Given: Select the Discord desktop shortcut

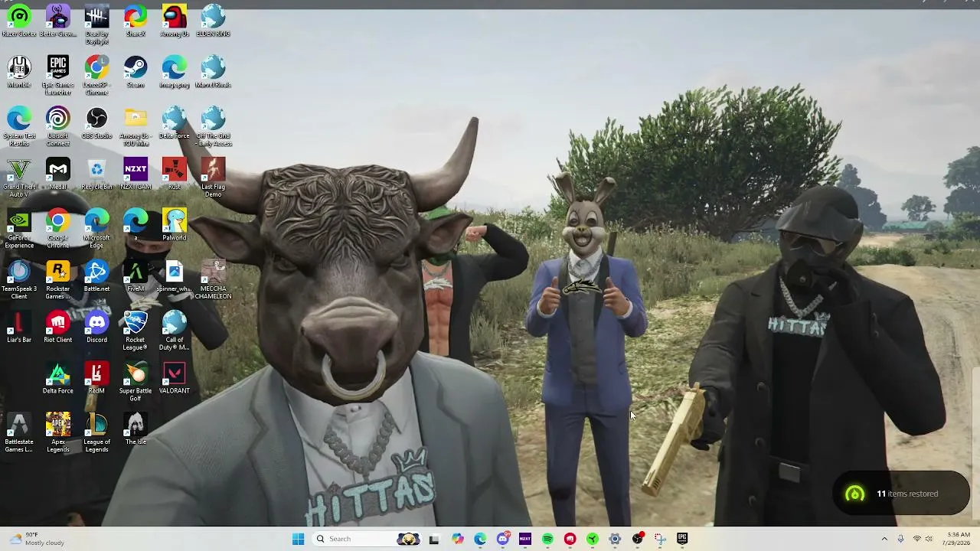Looking at the screenshot, I should tap(96, 327).
